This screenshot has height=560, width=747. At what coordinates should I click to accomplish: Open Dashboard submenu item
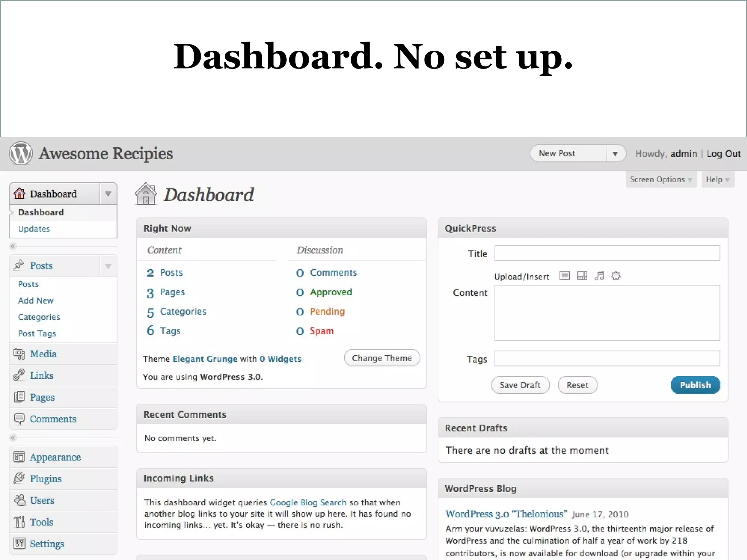click(x=41, y=212)
